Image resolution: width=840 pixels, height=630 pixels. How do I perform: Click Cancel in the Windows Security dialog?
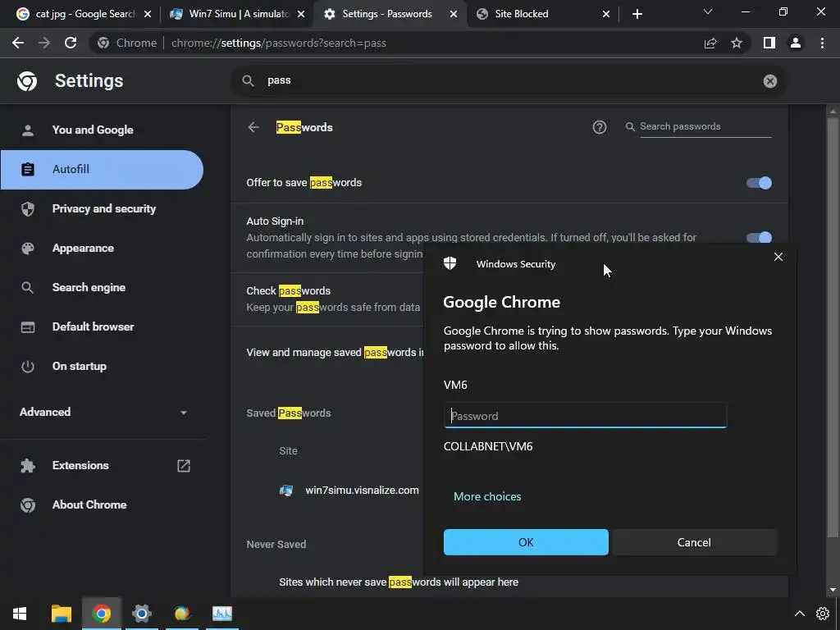[x=694, y=542]
